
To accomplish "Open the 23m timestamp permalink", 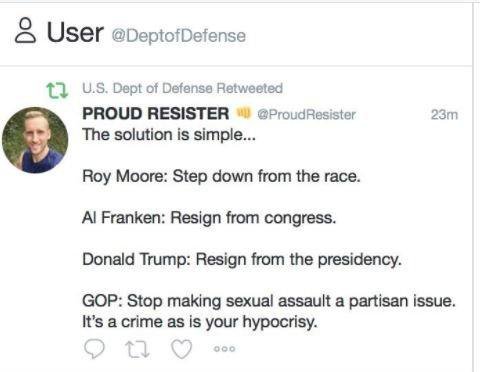I will point(444,114).
